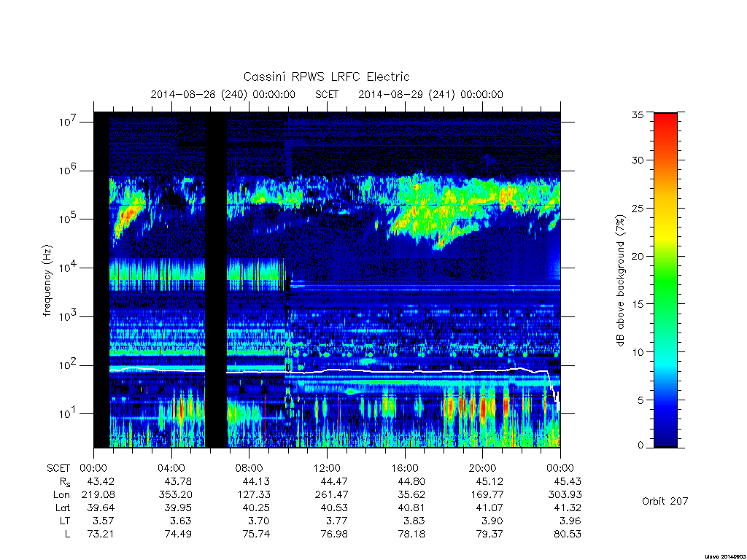747x560 pixels.
Task: Click the 'SCET' label between the dates
Action: pyautogui.click(x=327, y=94)
